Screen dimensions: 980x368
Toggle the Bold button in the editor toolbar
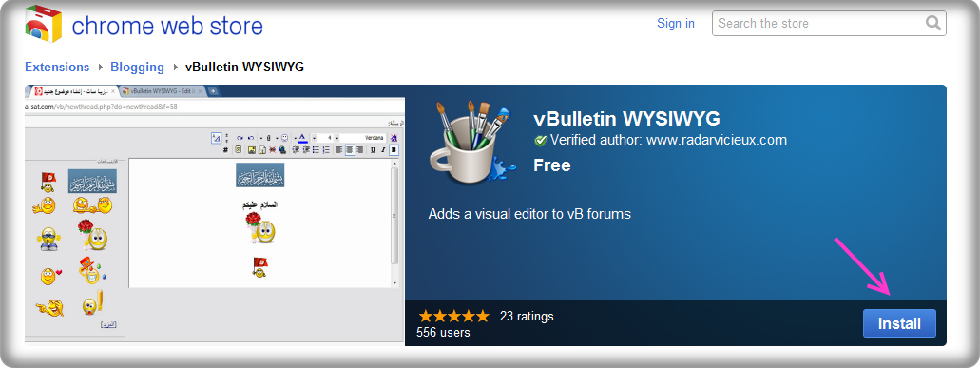pyautogui.click(x=394, y=150)
